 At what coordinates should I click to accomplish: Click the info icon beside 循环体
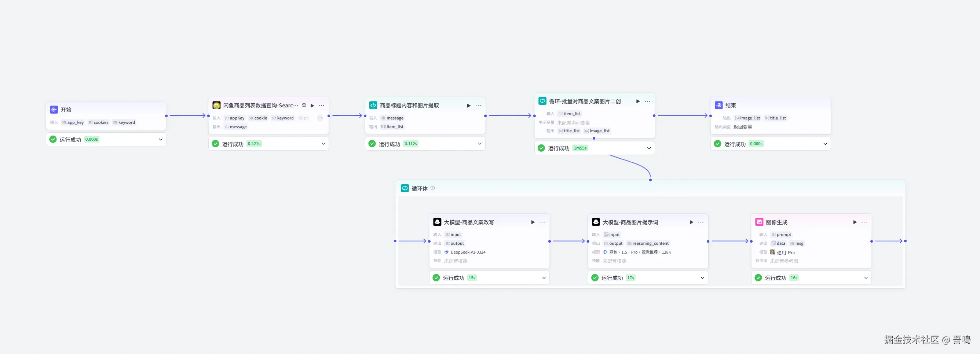432,188
